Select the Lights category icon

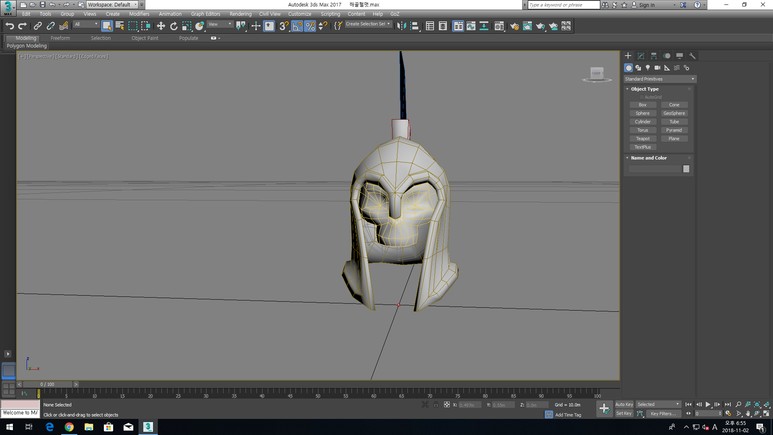coord(648,68)
